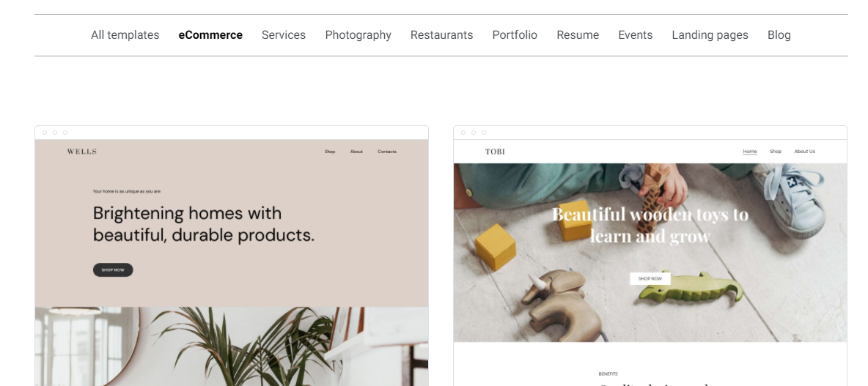
Task: Show Photography templates
Action: click(x=358, y=35)
